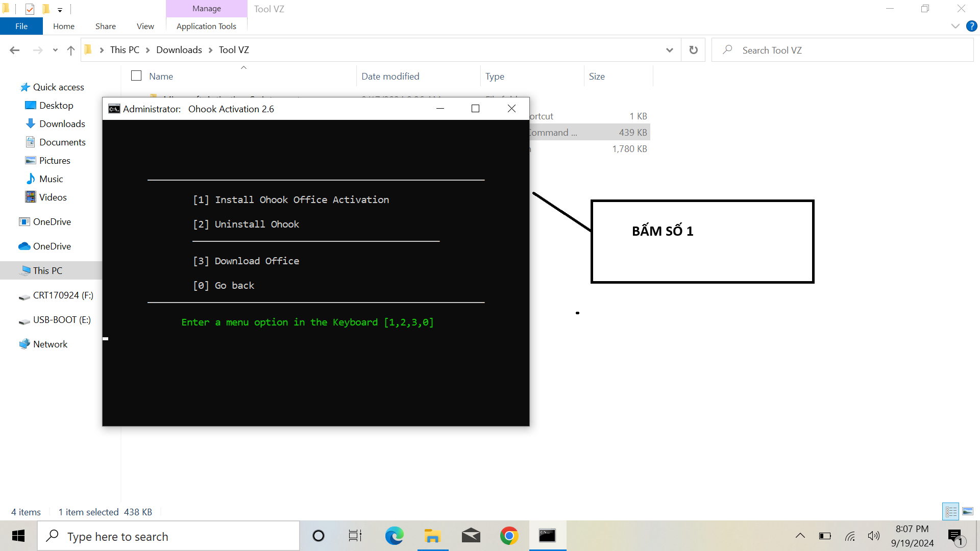Click the Search Tool VZ box

click(x=842, y=50)
